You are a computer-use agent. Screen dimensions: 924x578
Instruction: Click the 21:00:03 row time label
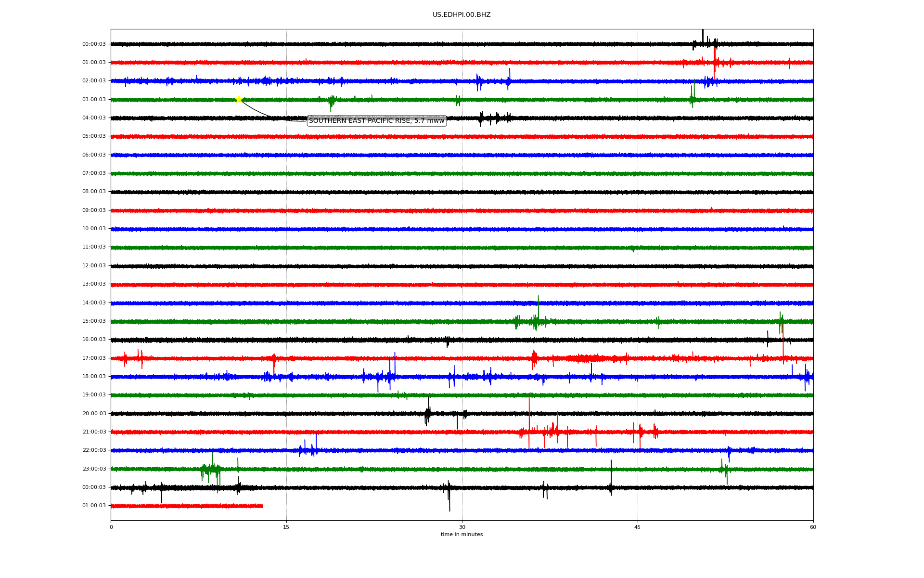point(94,432)
